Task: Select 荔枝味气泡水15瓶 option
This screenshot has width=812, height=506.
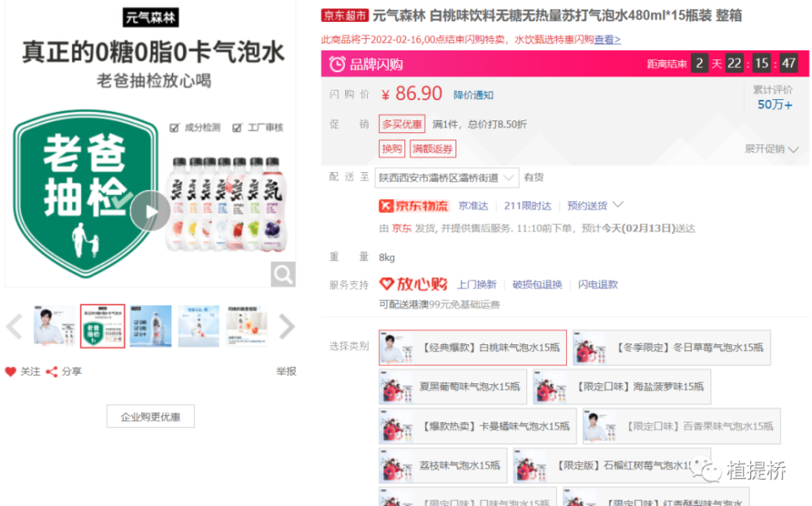Action: coord(443,465)
